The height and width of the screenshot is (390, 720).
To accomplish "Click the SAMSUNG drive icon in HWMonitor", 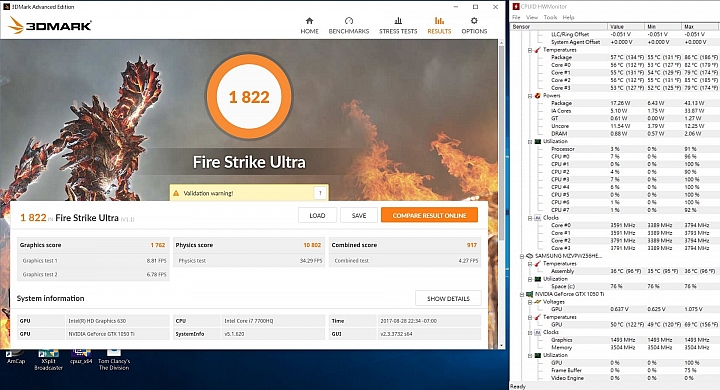I will click(529, 256).
